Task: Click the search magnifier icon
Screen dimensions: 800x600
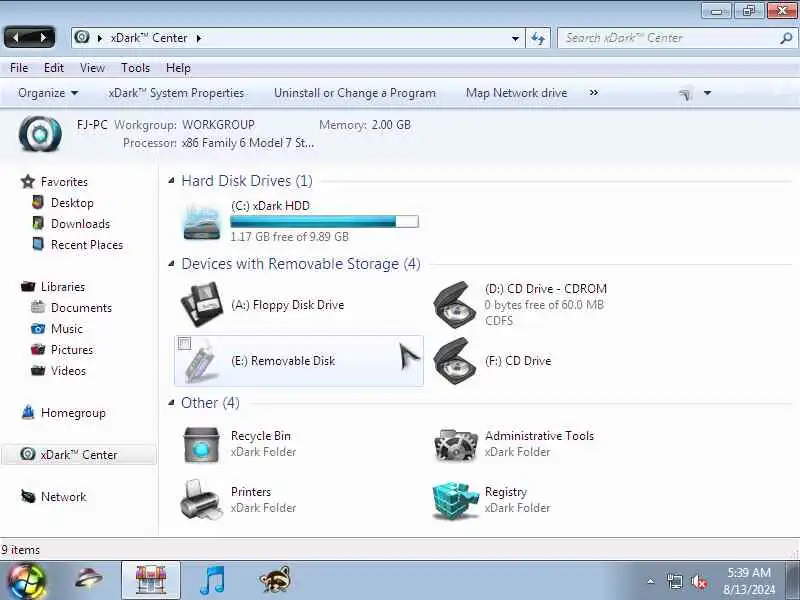Action: coord(786,38)
